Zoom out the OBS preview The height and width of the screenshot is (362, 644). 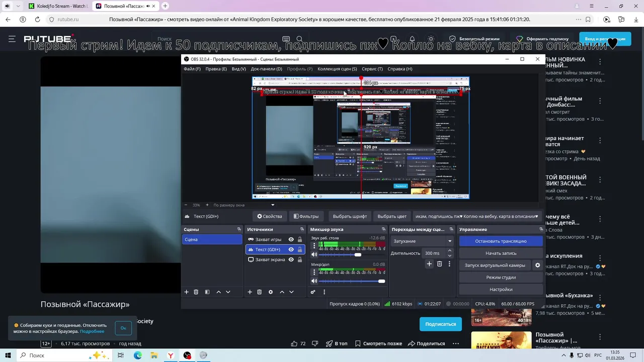click(186, 205)
